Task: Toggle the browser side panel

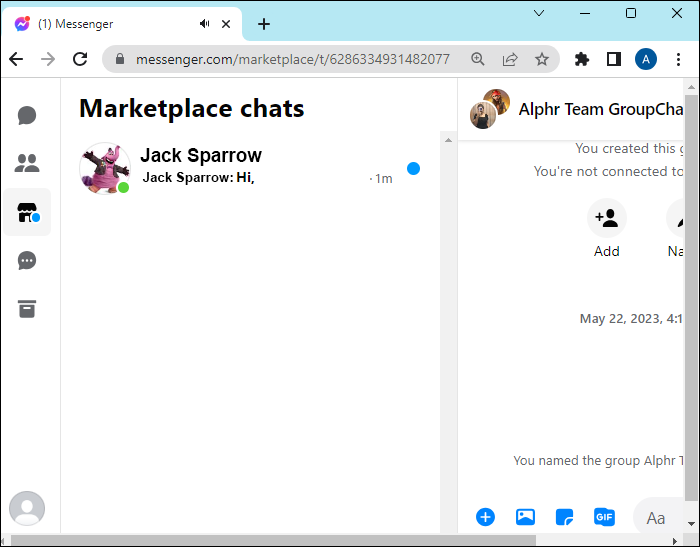Action: (613, 59)
